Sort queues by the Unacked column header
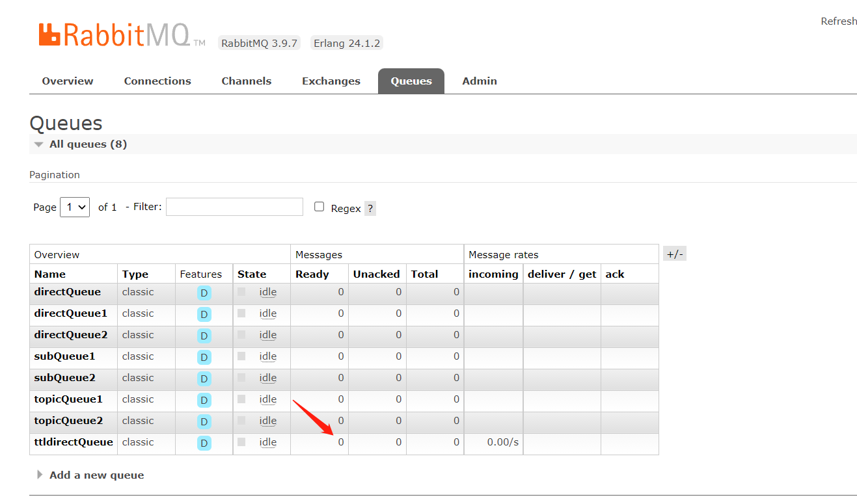 coord(377,274)
